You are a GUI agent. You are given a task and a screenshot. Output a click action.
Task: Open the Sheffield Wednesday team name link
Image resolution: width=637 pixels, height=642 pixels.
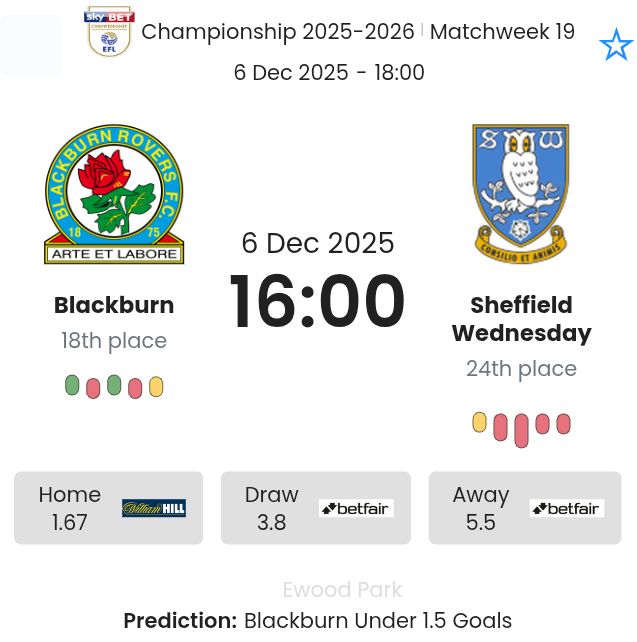click(x=521, y=319)
